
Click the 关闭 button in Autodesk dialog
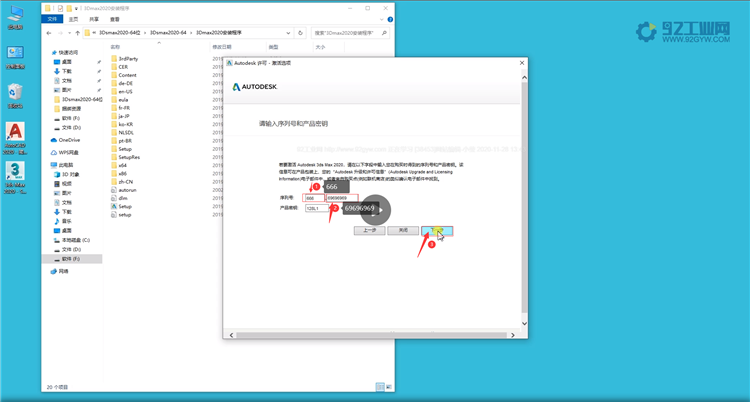coord(403,231)
